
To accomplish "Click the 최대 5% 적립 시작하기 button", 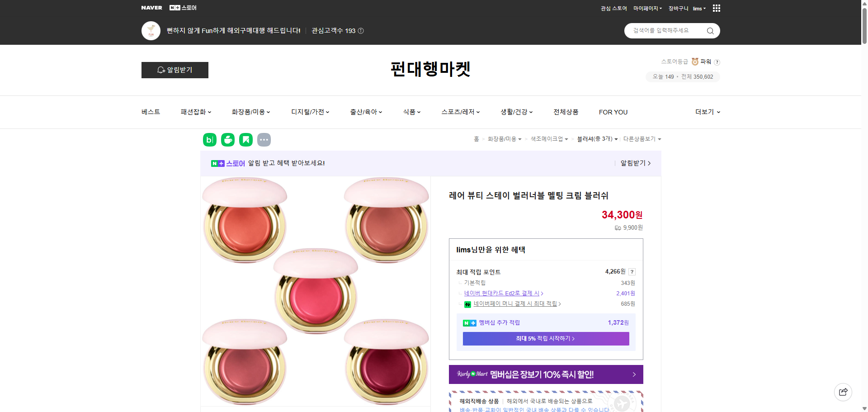I will pos(545,338).
